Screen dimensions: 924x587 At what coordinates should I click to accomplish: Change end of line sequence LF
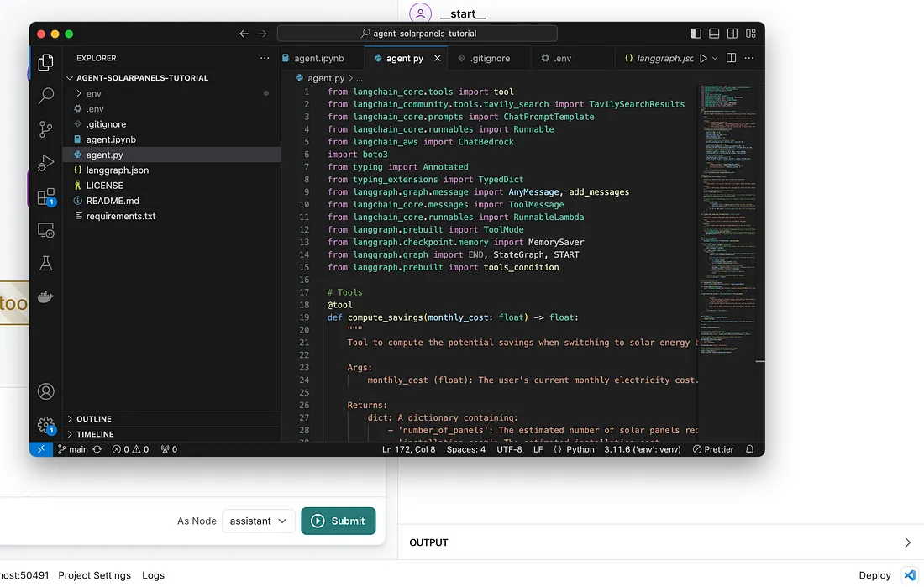(x=538, y=449)
